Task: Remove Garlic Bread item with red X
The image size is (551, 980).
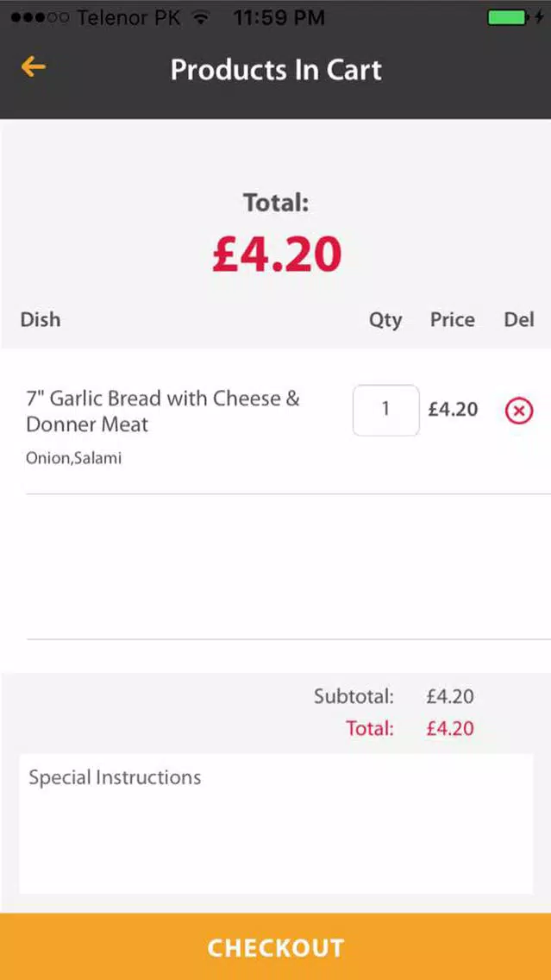Action: click(x=519, y=411)
